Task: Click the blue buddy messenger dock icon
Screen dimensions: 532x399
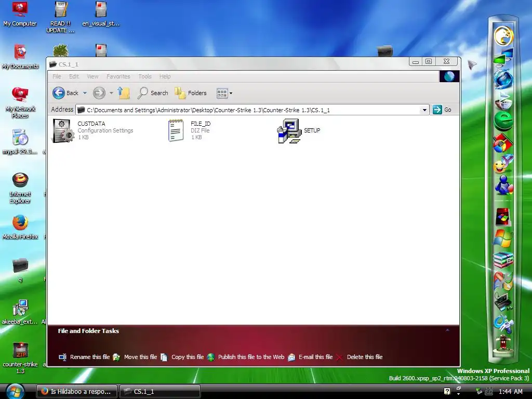Action: (x=503, y=185)
